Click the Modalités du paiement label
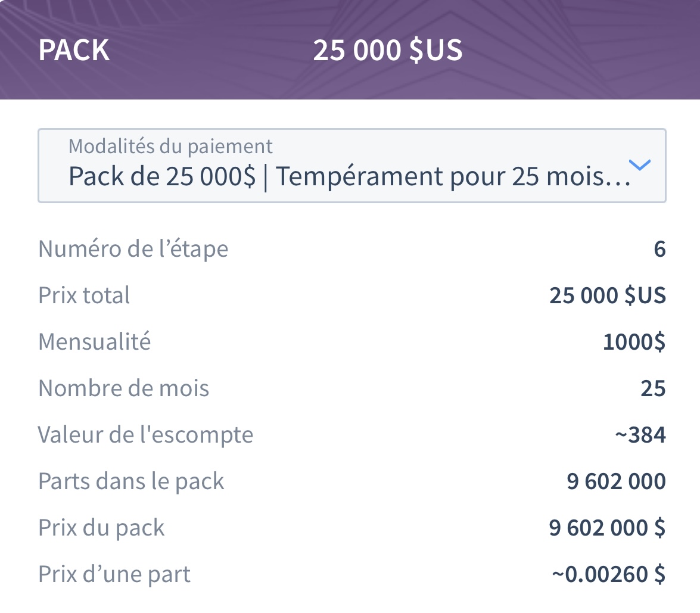This screenshot has height=613, width=700. tap(170, 147)
